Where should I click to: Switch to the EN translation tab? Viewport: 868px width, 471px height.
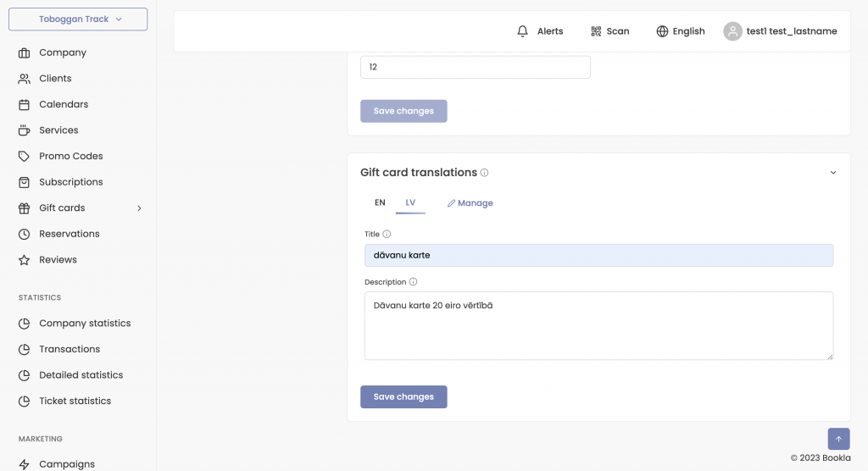click(380, 202)
